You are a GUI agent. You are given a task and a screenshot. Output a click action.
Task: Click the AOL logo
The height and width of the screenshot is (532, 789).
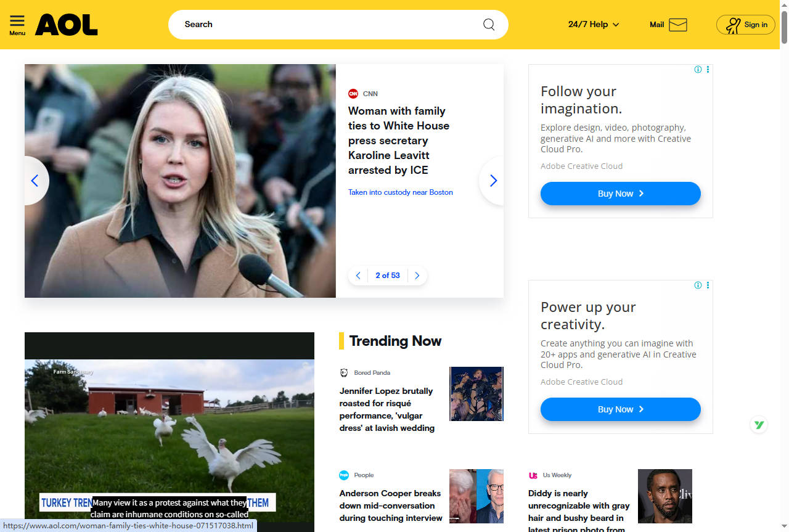[x=66, y=25]
